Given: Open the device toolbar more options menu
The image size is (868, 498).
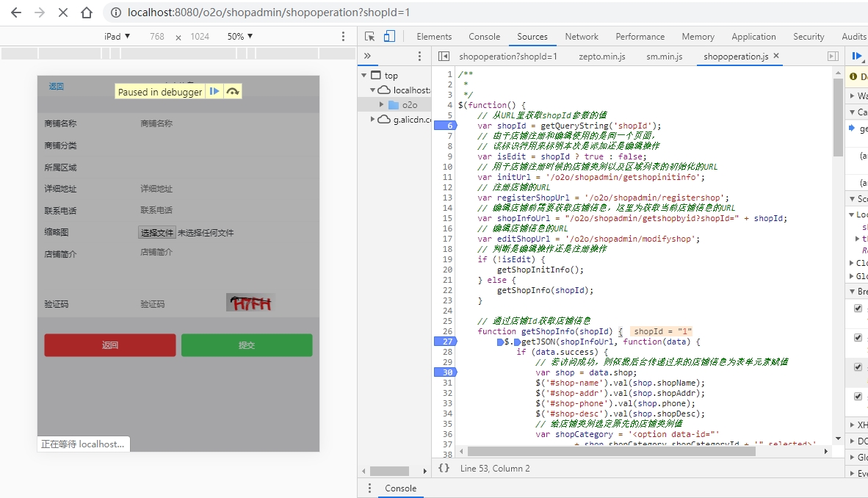Looking at the screenshot, I should (x=343, y=36).
